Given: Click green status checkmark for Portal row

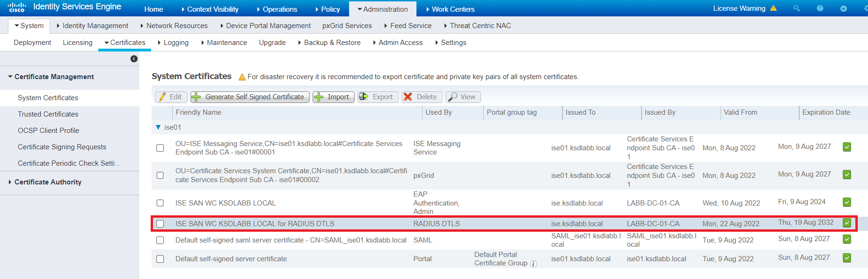Looking at the screenshot, I should (x=846, y=258).
